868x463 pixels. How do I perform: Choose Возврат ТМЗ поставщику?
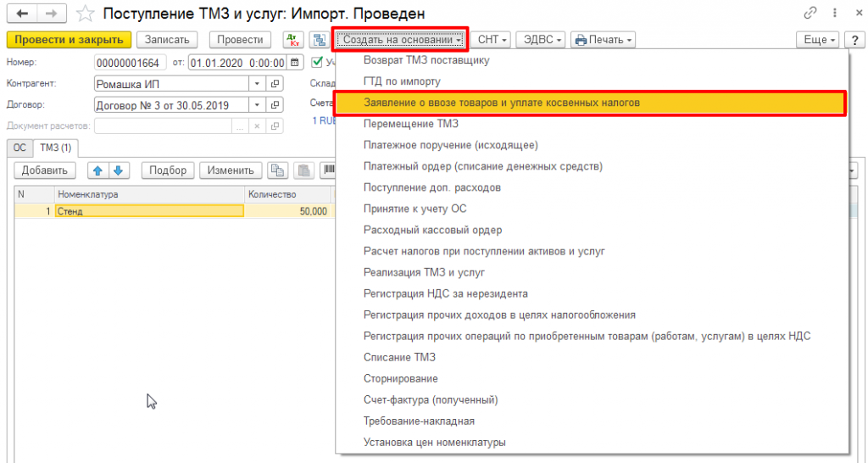(x=426, y=60)
